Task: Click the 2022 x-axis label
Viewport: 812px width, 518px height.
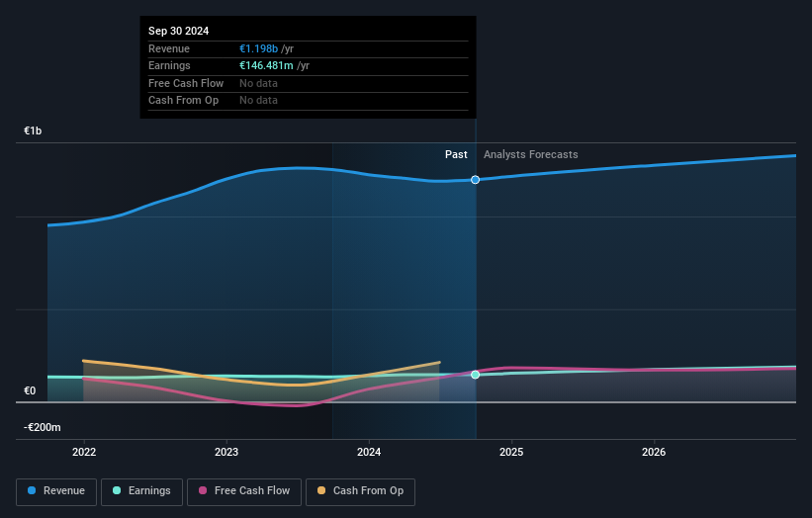Action: pos(84,452)
